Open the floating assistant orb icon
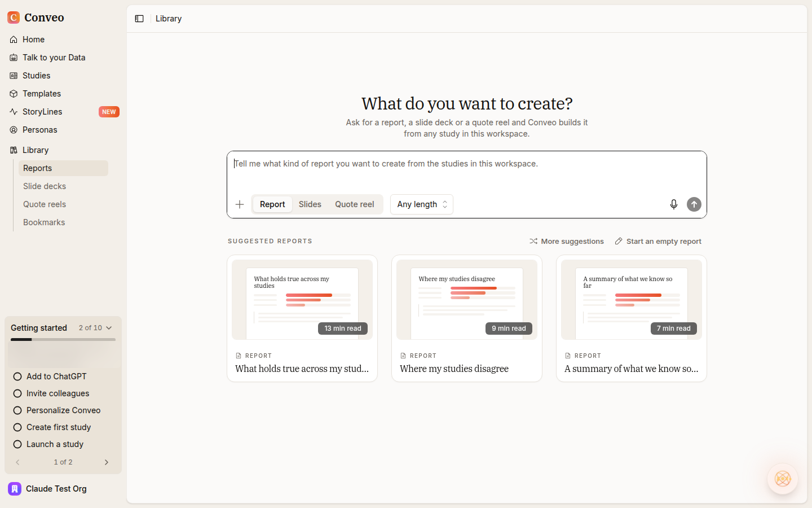The width and height of the screenshot is (812, 508). click(783, 479)
